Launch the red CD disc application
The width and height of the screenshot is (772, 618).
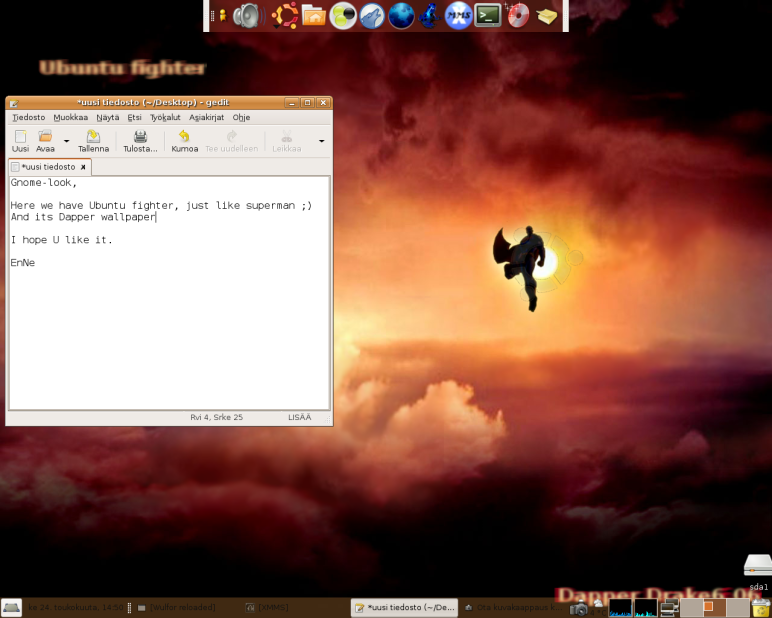click(x=517, y=16)
